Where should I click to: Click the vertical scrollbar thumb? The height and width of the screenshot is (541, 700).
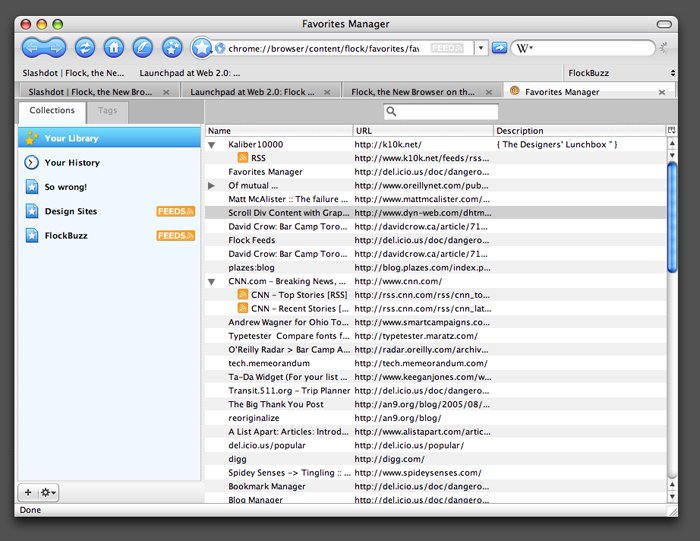[672, 217]
